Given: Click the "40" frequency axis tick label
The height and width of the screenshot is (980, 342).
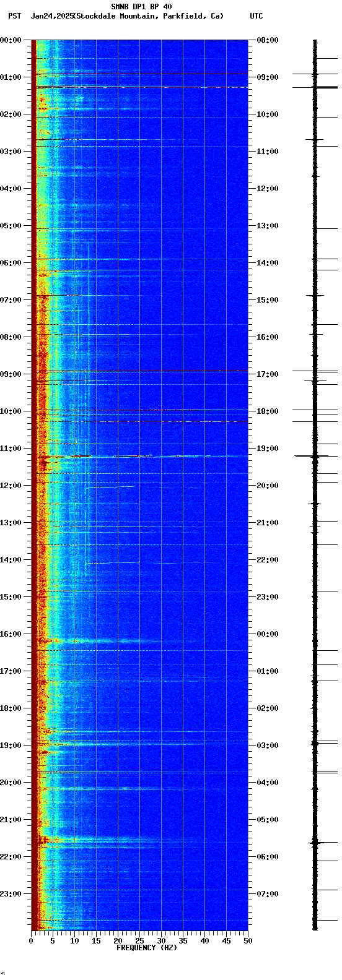Looking at the screenshot, I should point(204,941).
